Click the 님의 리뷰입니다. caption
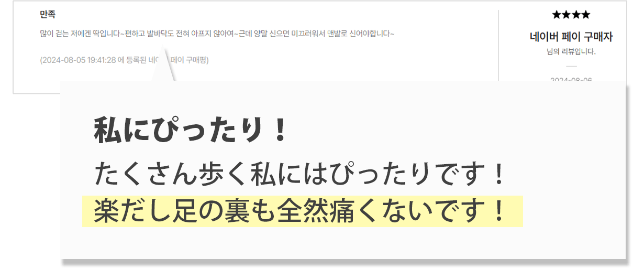This screenshot has width=644, height=268. pos(571,51)
